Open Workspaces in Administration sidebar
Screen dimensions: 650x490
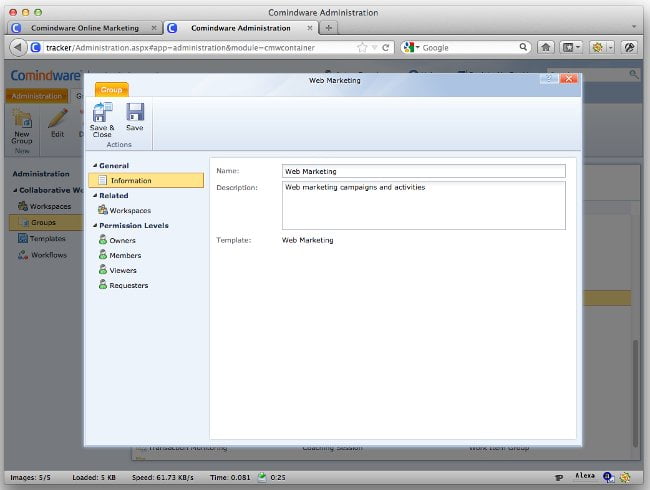coord(44,206)
